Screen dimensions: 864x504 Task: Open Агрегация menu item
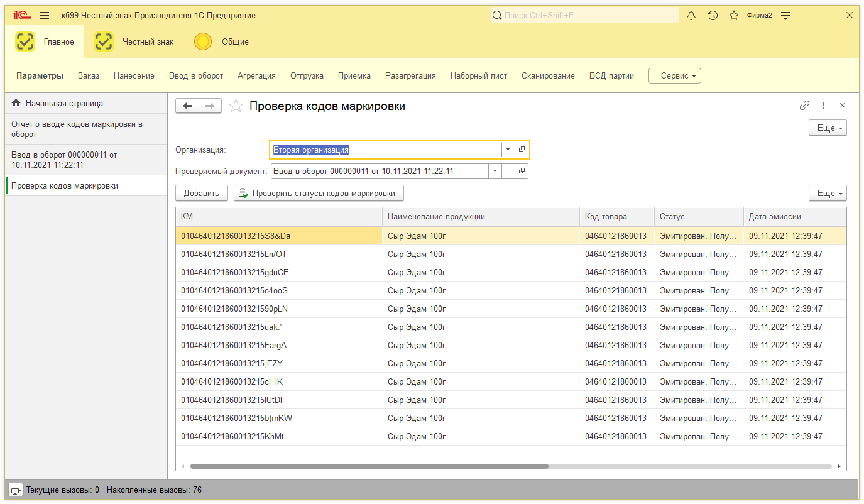click(x=256, y=76)
